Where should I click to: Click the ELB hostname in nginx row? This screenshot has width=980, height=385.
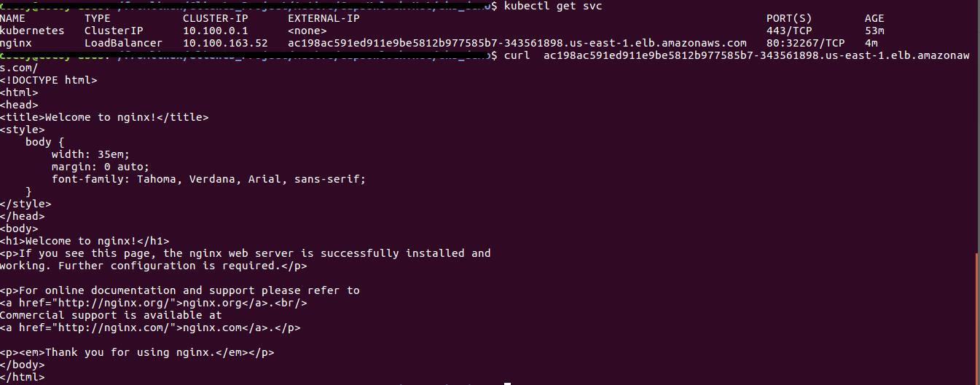point(517,43)
